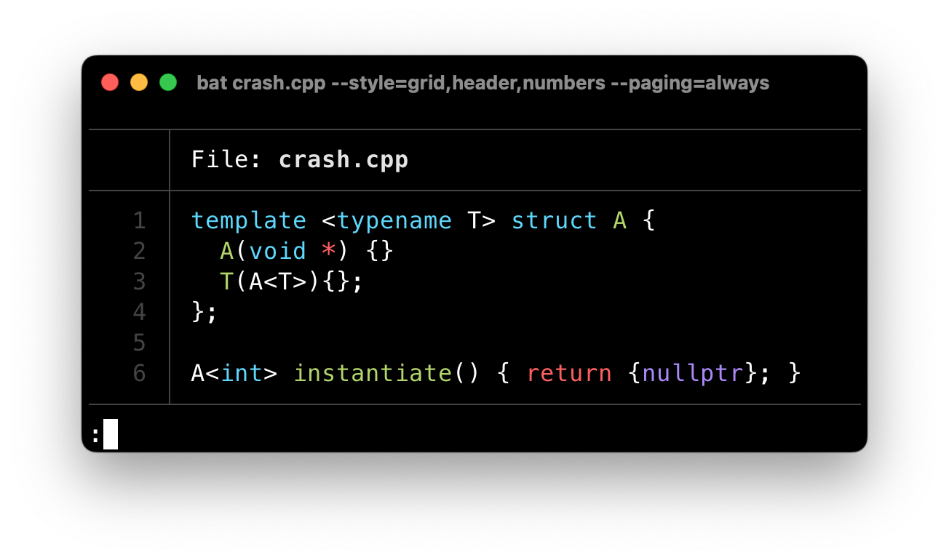
Task: Click T(A<T>){}; on line 3
Action: point(291,281)
